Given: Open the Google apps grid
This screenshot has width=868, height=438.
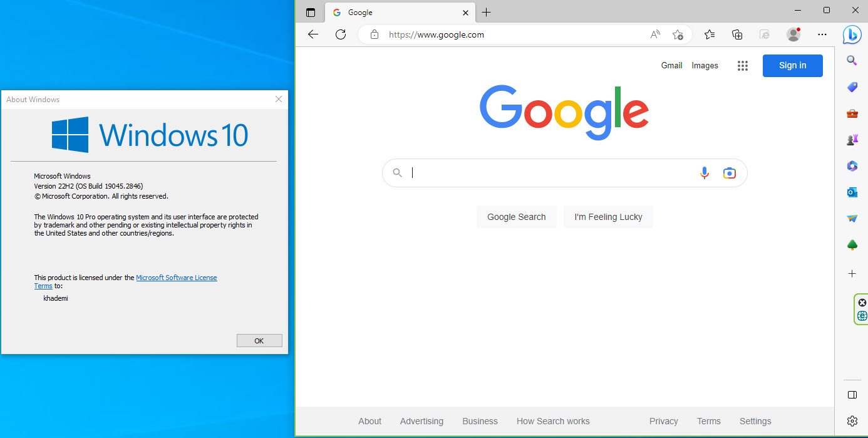Looking at the screenshot, I should click(743, 65).
